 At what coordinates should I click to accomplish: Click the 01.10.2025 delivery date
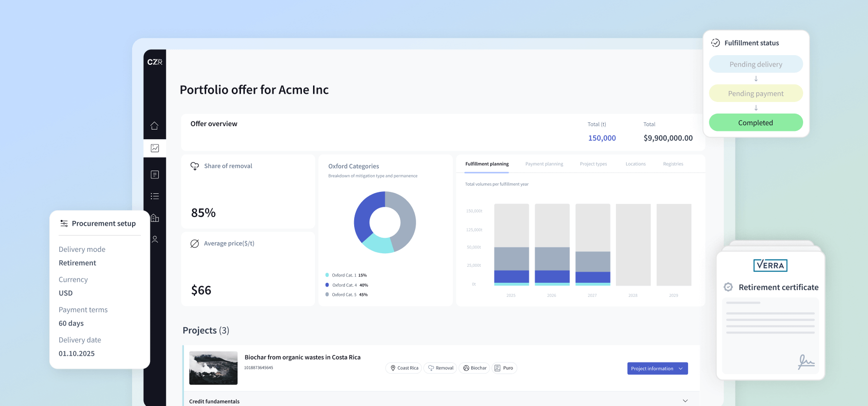76,354
